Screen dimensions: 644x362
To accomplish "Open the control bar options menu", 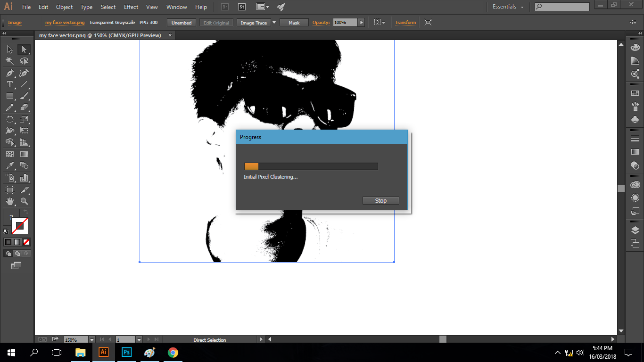I will click(x=633, y=22).
